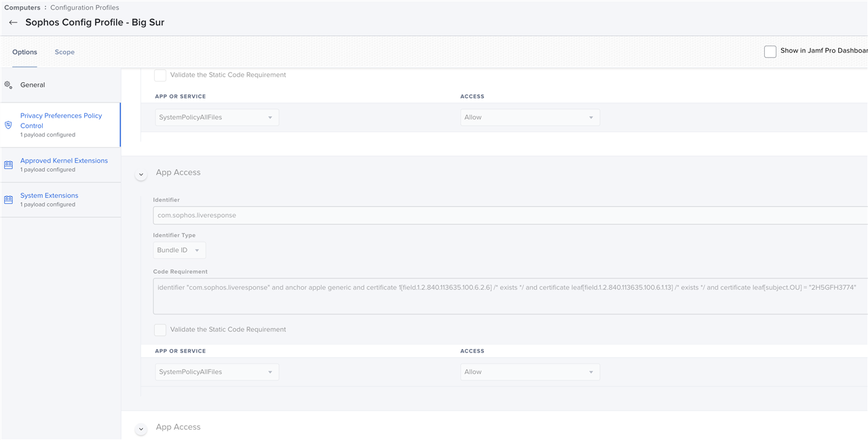This screenshot has width=868, height=440.
Task: Click the back arrow beside the profile title
Action: 13,22
